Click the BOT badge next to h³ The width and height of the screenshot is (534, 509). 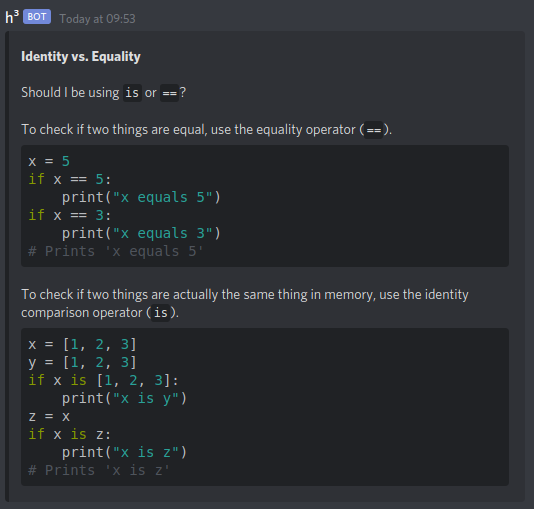pos(37,17)
